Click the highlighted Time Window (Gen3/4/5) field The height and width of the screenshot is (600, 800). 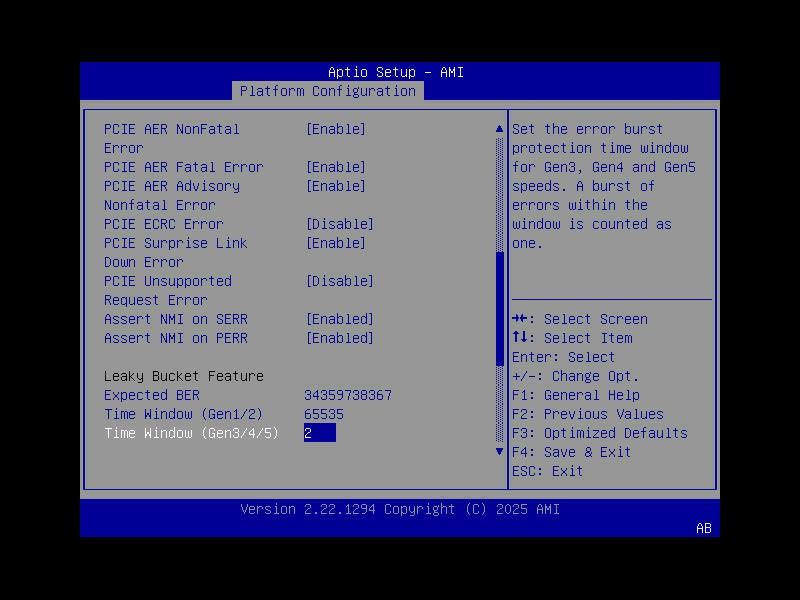coord(321,433)
